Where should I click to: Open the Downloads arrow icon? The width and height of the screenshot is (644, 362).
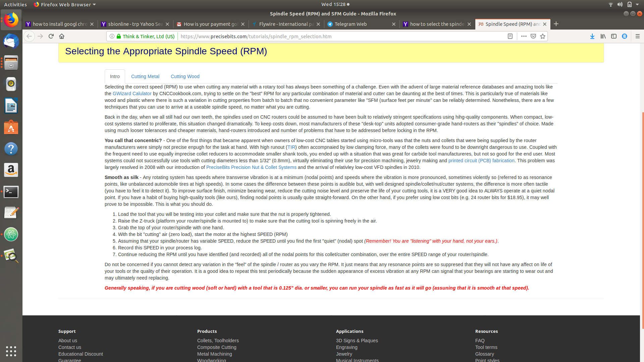tap(592, 36)
